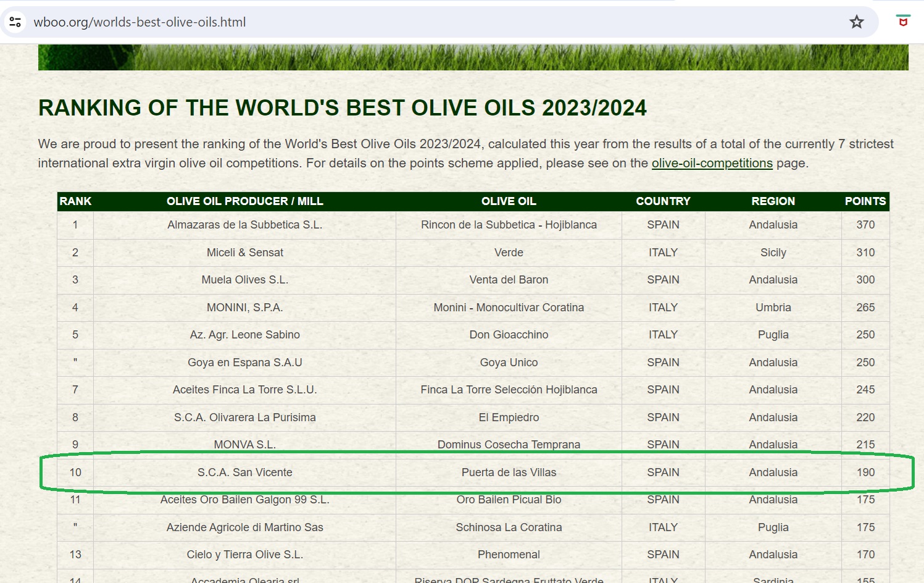Click S.C.A. Olivarera La Purisima producer
This screenshot has width=924, height=583.
coord(245,417)
